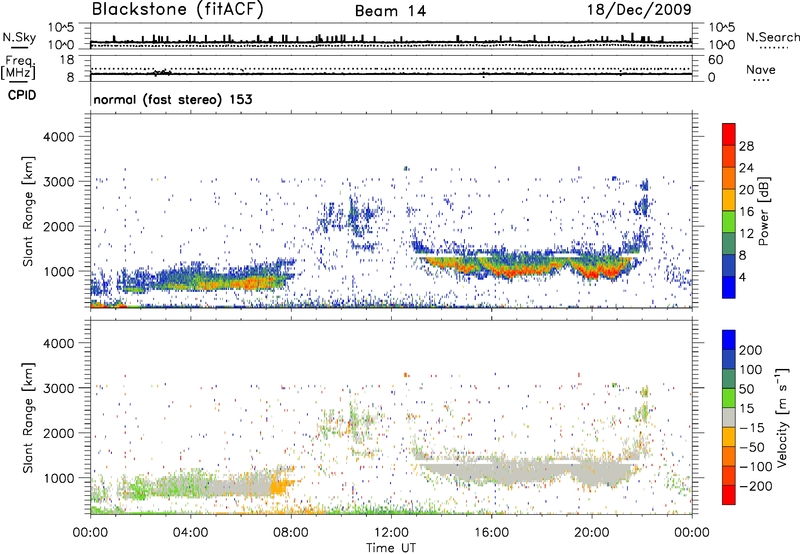Pick the dark orange 24–28 dB swatch
This screenshot has width=800, height=554.
click(729, 156)
